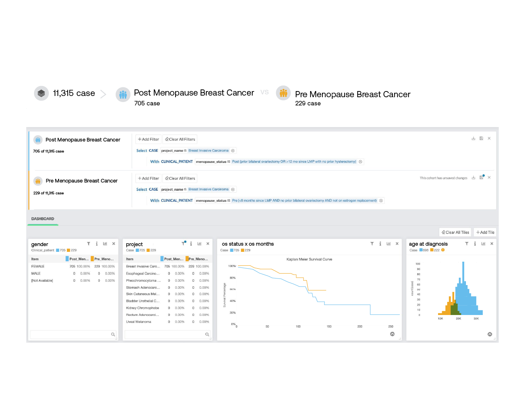525x420 pixels.
Task: Switch gender tile to chart view
Action: [x=105, y=244]
